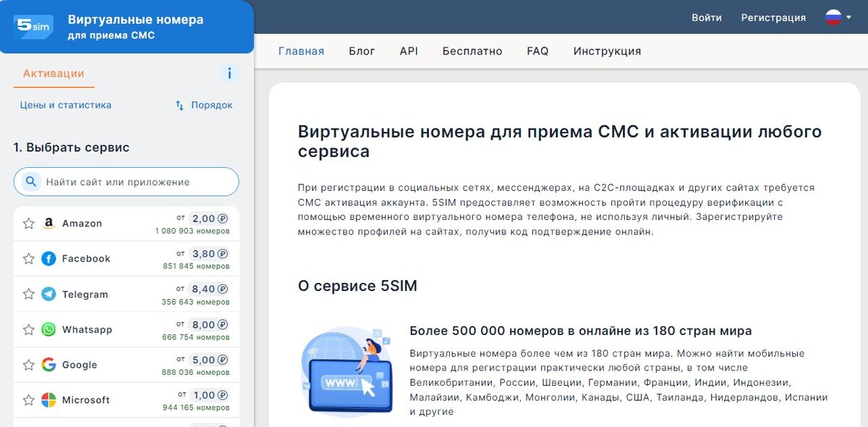868x427 pixels.
Task: Open the Порядок sorting option
Action: pyautogui.click(x=212, y=105)
